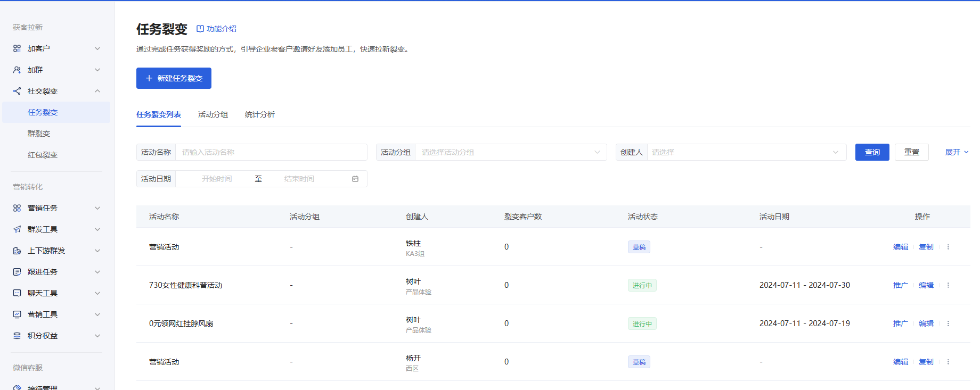
Task: Open more actions for 铁柱's 营销活动 row
Action: (x=948, y=247)
